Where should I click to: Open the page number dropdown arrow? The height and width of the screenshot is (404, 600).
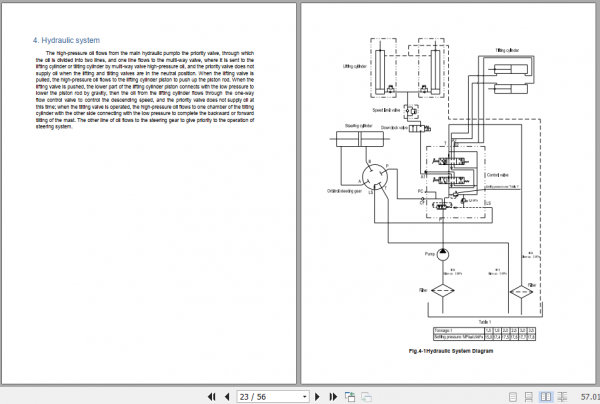pyautogui.click(x=305, y=397)
